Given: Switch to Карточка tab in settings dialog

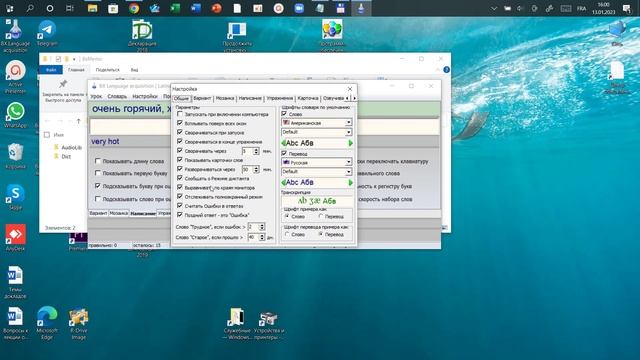Looking at the screenshot, I should click(x=308, y=98).
